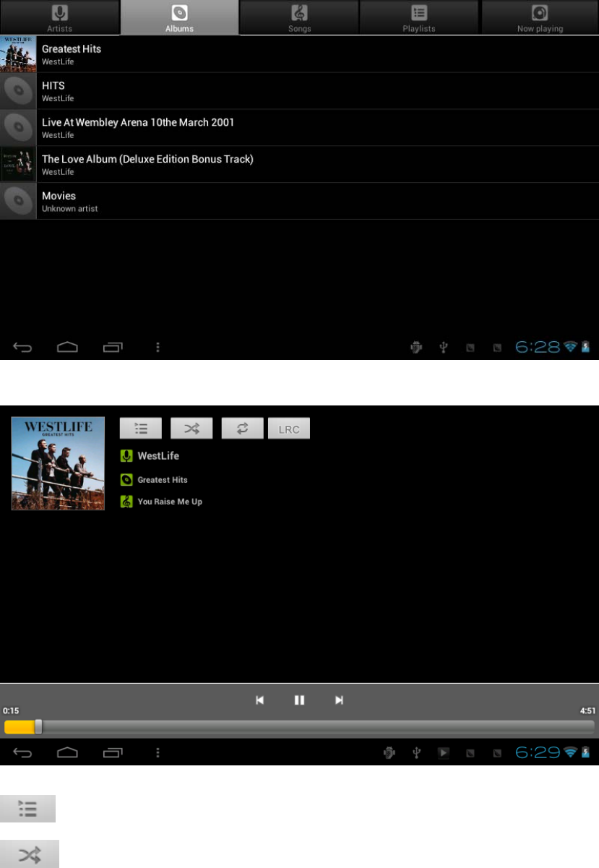Image resolution: width=599 pixels, height=868 pixels.
Task: Click the WestLife artist name in player
Action: pyautogui.click(x=158, y=456)
